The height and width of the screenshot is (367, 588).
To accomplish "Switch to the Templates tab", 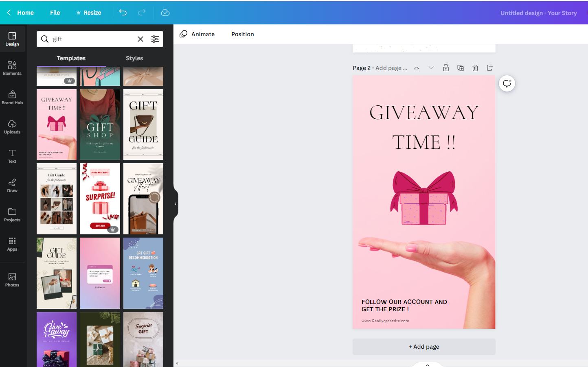I will (71, 58).
